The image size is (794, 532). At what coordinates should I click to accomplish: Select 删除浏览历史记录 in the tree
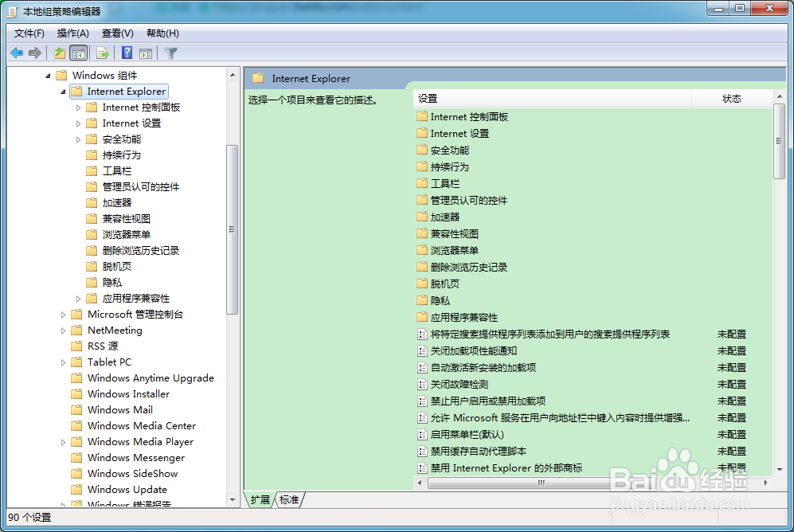[x=141, y=251]
